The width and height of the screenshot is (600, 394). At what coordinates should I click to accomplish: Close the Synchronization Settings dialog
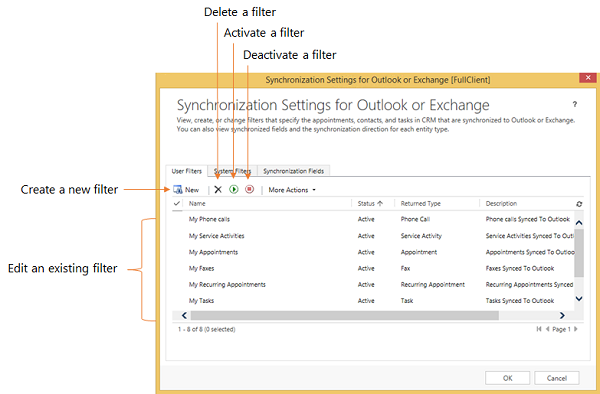(x=588, y=78)
